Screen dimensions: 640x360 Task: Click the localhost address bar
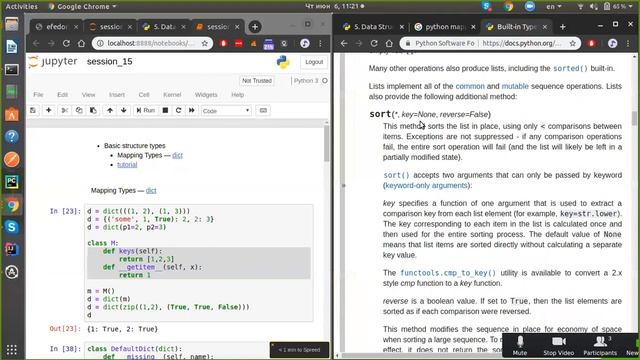pos(151,43)
